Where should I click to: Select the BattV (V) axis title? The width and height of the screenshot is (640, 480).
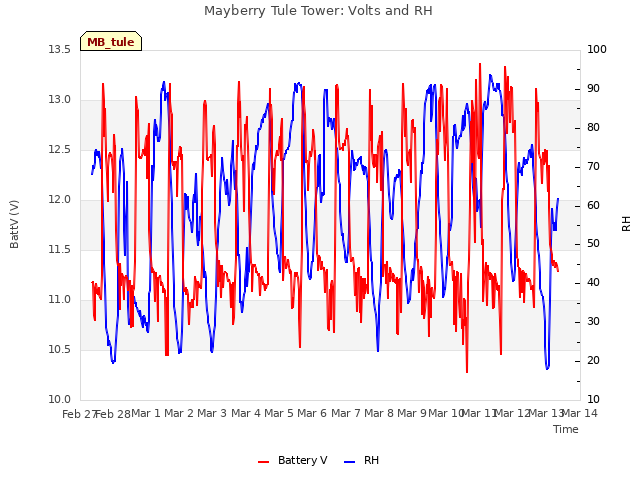14,224
